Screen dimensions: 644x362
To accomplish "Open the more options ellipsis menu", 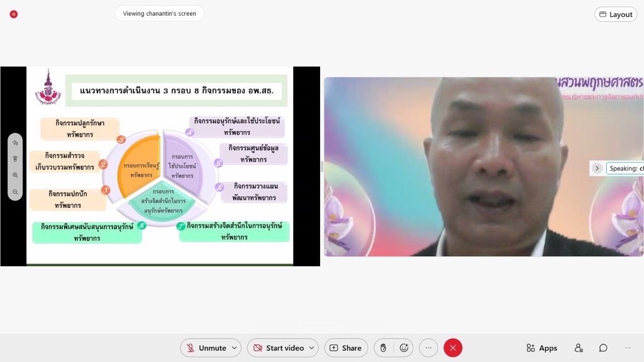I will (x=428, y=348).
